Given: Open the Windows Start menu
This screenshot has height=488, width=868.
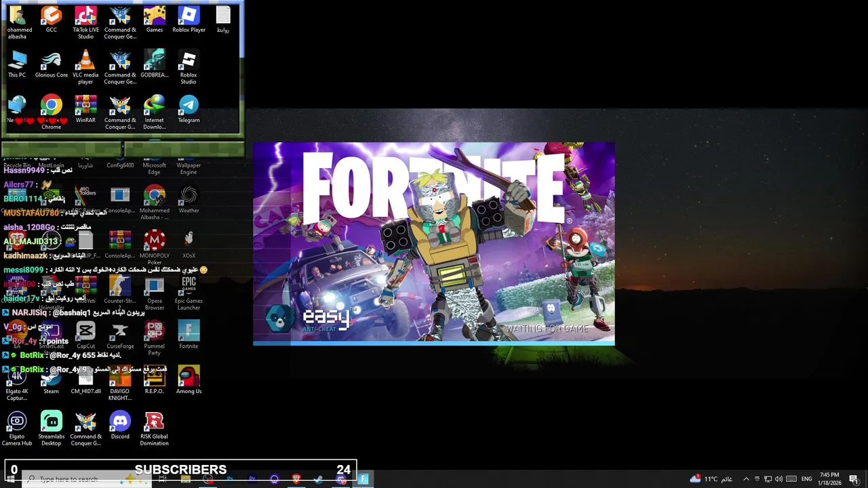Looking at the screenshot, I should pos(11,479).
